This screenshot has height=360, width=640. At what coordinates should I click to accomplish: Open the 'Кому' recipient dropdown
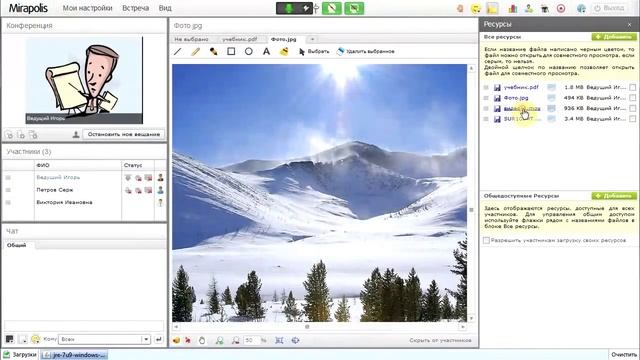[104, 339]
